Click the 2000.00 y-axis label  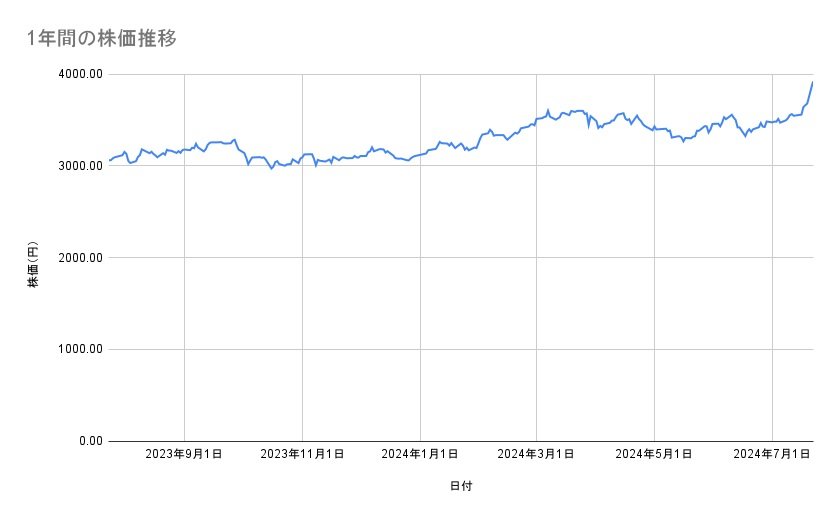pyautogui.click(x=80, y=258)
